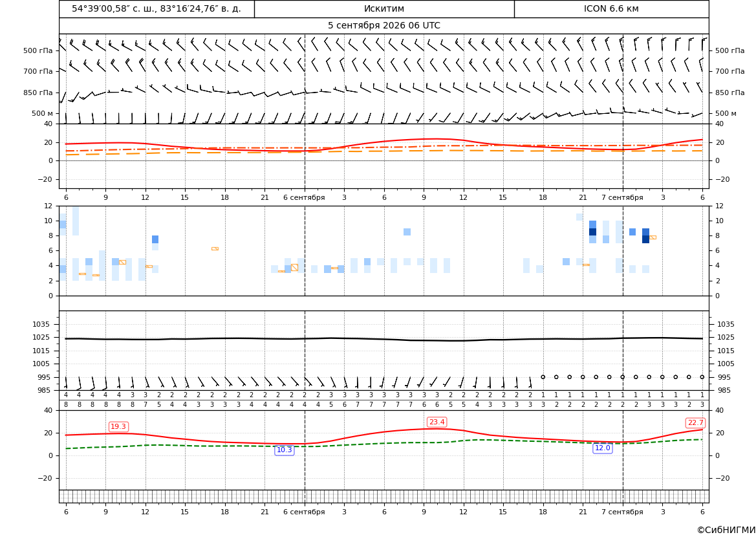Click the blue 12.0 minimum temperature label
The height and width of the screenshot is (535, 756).
click(602, 448)
